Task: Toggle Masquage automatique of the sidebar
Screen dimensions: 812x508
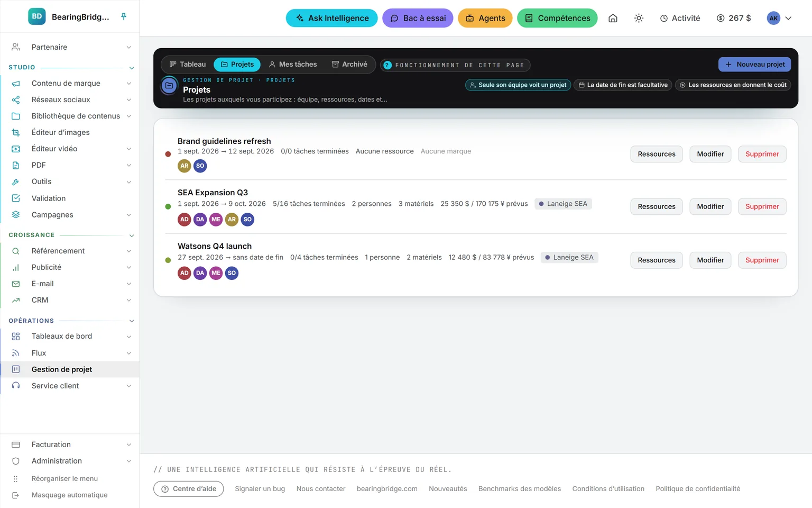Action: click(x=70, y=495)
